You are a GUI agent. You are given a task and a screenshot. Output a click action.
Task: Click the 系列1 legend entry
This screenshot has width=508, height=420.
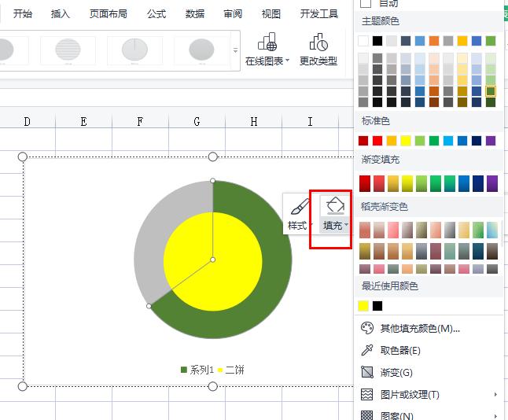[197, 370]
